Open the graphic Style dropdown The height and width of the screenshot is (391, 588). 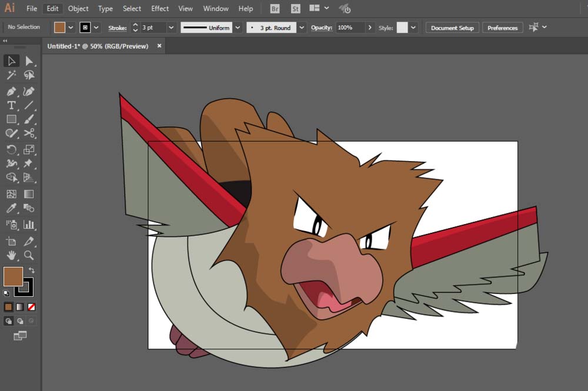(x=413, y=28)
